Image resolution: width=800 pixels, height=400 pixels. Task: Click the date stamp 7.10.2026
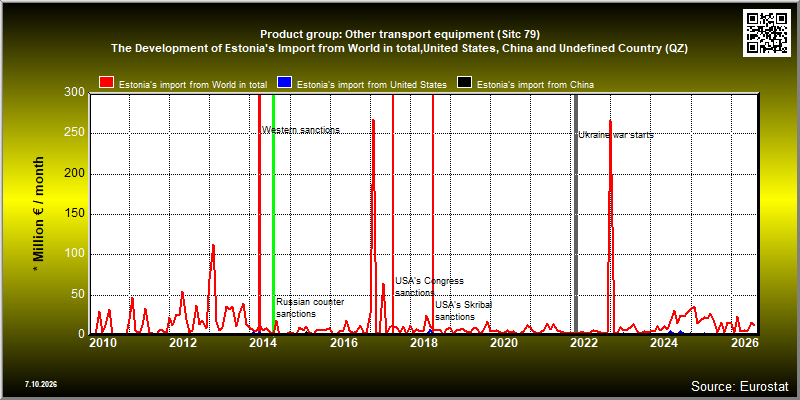pyautogui.click(x=40, y=384)
